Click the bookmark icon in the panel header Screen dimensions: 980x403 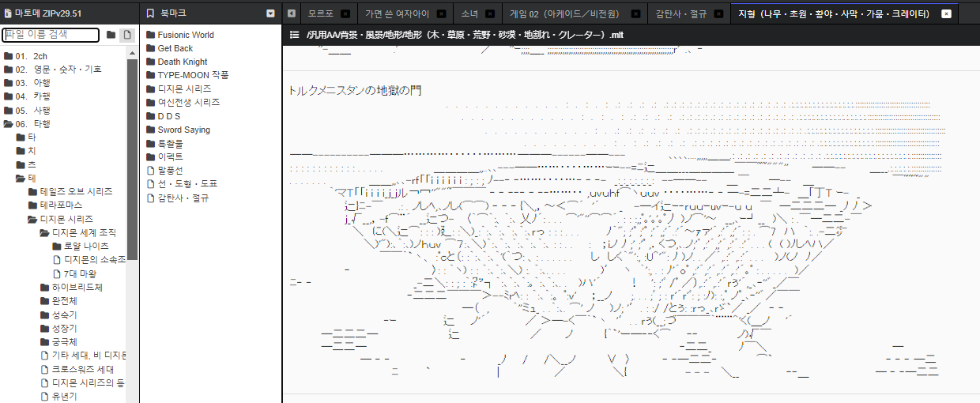pyautogui.click(x=150, y=13)
